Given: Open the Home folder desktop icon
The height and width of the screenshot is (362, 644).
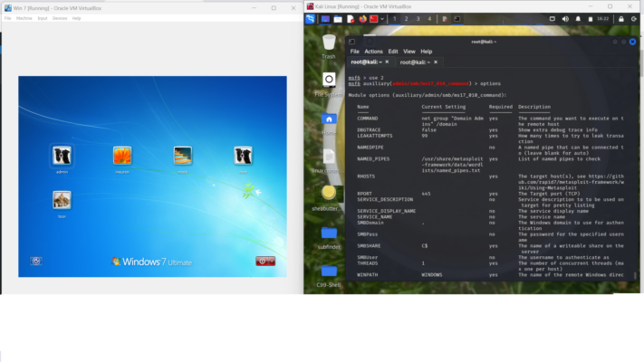Looking at the screenshot, I should click(x=329, y=123).
